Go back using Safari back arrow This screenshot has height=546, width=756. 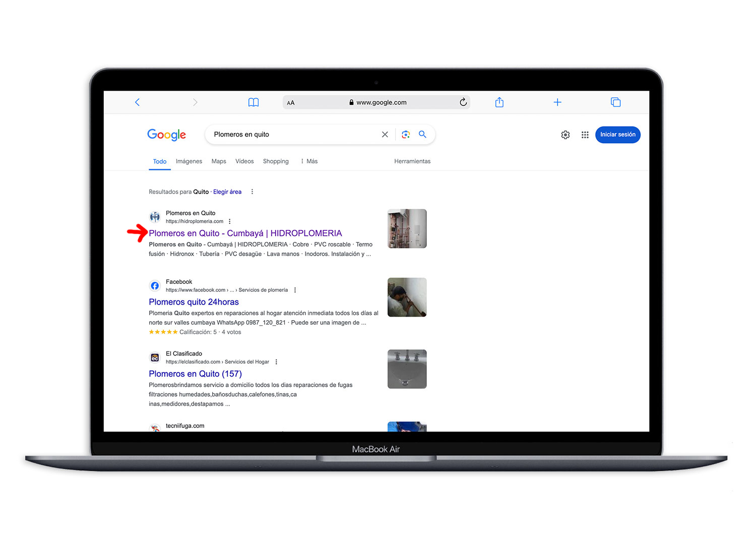pyautogui.click(x=137, y=102)
